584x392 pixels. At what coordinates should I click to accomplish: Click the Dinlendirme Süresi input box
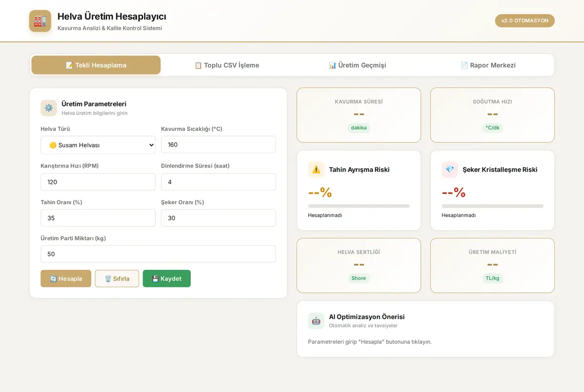point(219,182)
